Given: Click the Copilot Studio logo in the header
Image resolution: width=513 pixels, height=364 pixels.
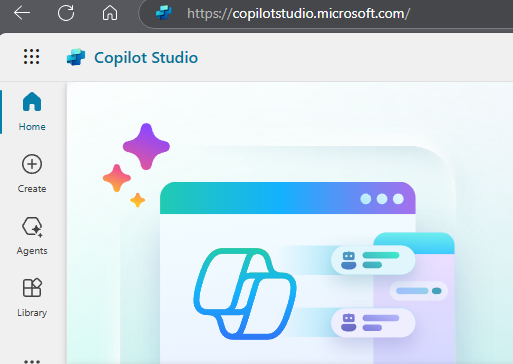Looking at the screenshot, I should pyautogui.click(x=76, y=57).
